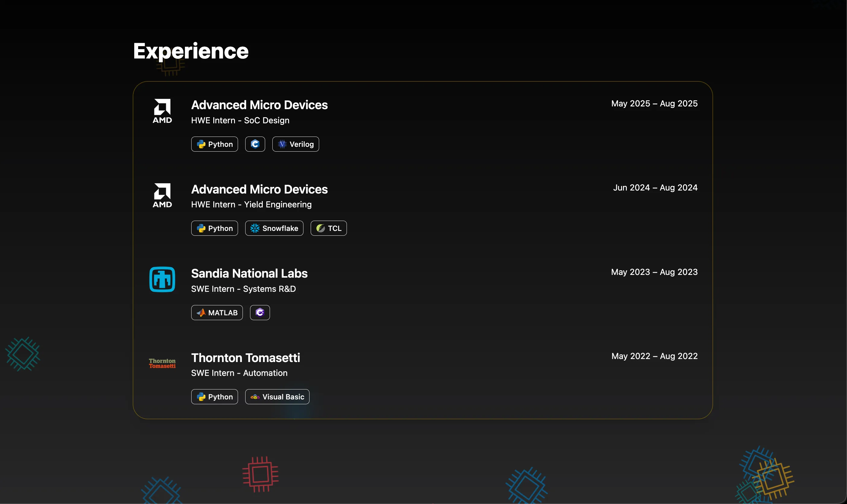The height and width of the screenshot is (504, 847).
Task: Select the C language badge next to Python
Action: [x=255, y=144]
